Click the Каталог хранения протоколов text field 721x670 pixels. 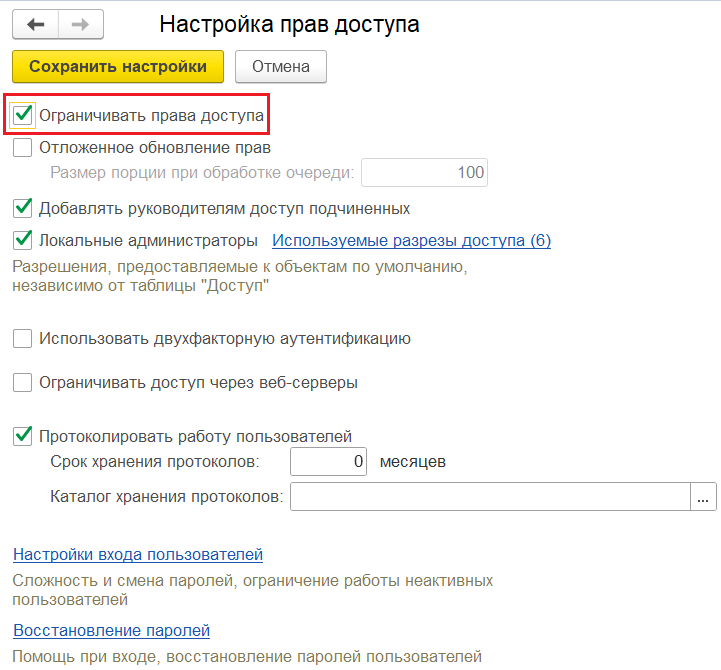click(x=489, y=497)
